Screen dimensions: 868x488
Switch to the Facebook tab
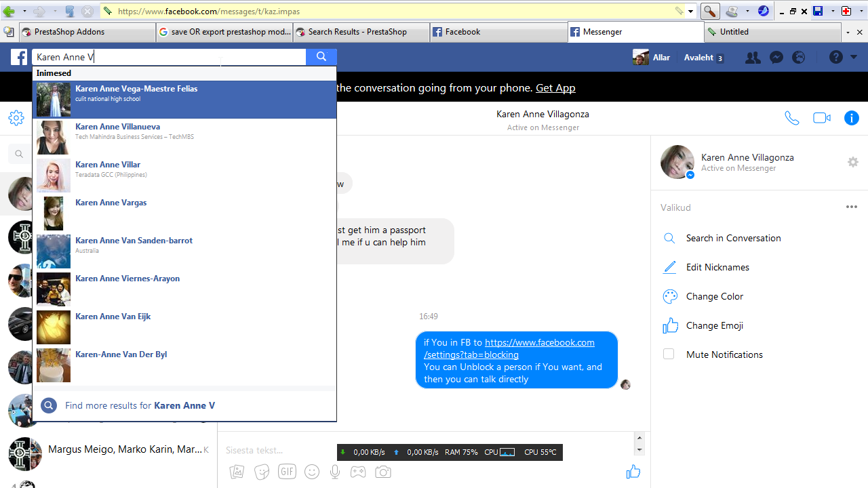pyautogui.click(x=498, y=32)
